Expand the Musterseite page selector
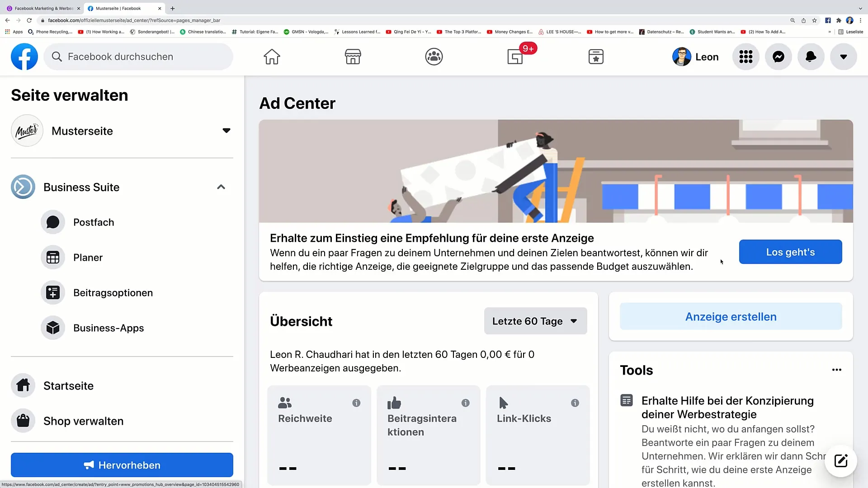Viewport: 868px width, 488px height. 226,131
